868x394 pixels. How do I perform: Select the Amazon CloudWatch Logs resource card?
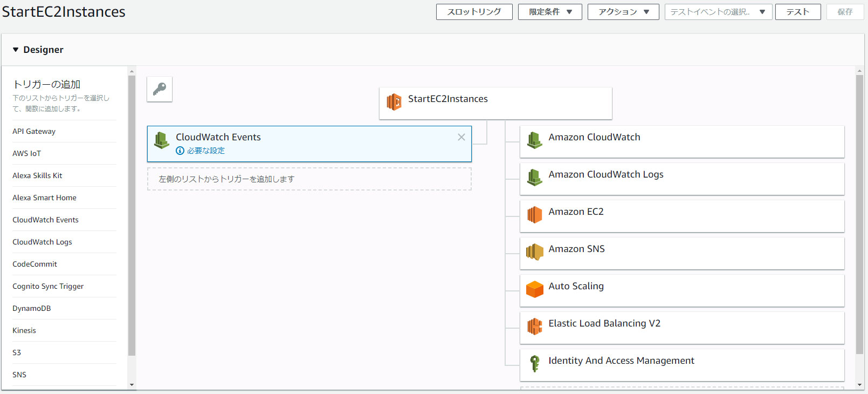click(x=682, y=179)
